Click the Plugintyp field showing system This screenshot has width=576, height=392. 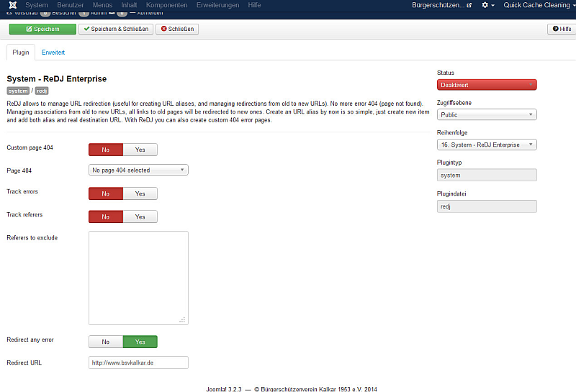487,175
